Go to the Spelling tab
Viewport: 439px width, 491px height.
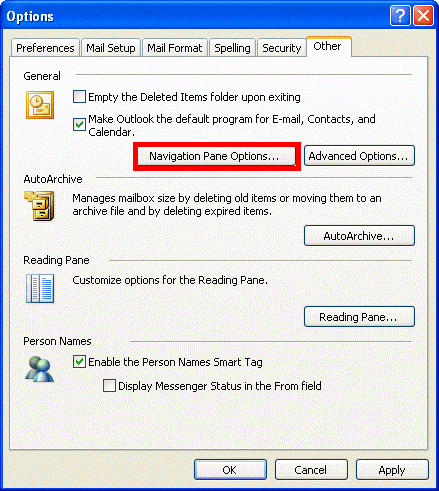(232, 48)
